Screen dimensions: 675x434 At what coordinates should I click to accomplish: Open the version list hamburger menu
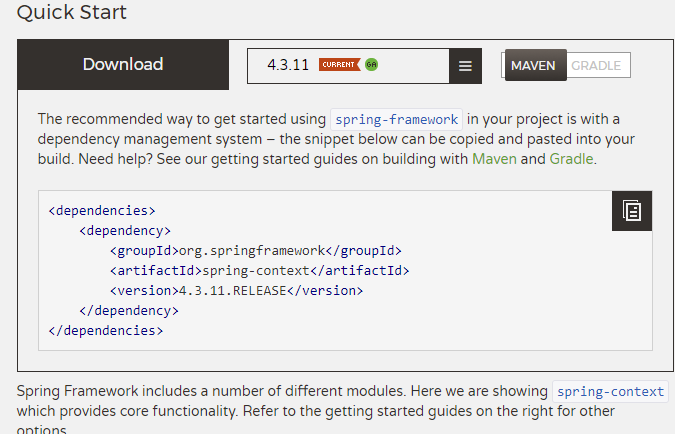click(x=465, y=66)
